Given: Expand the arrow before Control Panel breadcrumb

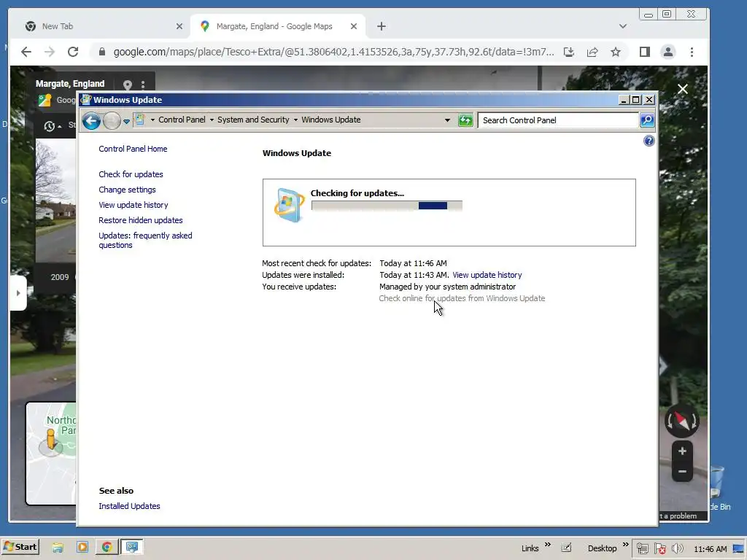Looking at the screenshot, I should coord(152,120).
